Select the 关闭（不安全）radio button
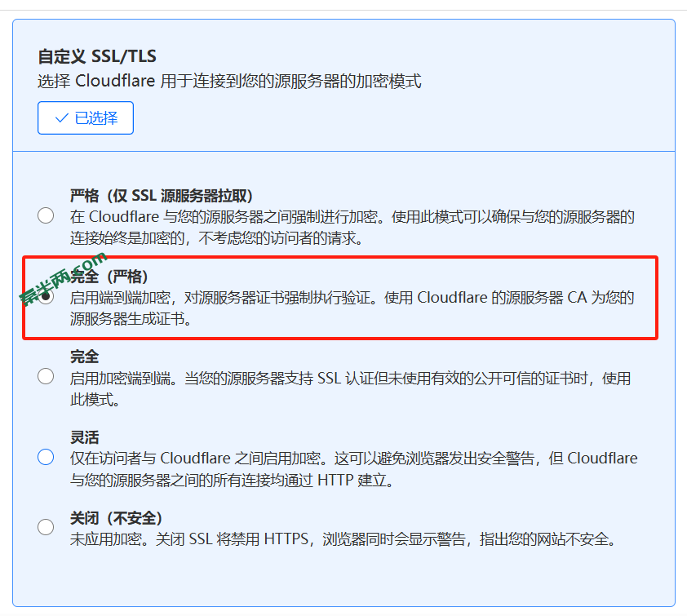This screenshot has width=687, height=616. point(46,527)
